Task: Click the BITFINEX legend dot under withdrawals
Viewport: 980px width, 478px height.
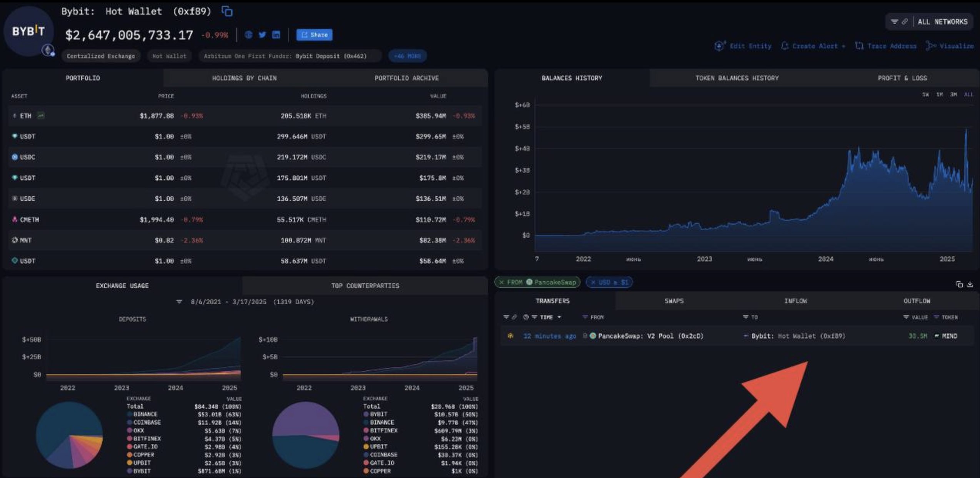Action: pos(366,430)
